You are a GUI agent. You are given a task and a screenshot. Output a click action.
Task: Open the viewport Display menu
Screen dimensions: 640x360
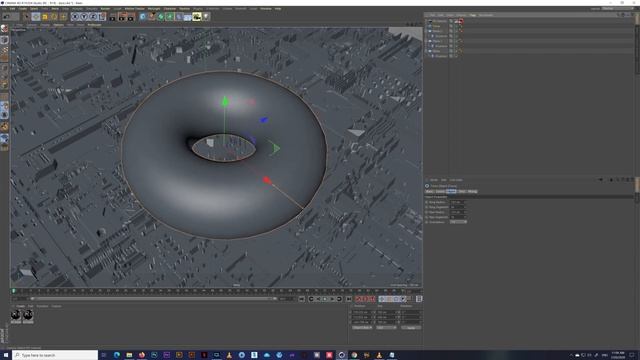tap(45, 25)
